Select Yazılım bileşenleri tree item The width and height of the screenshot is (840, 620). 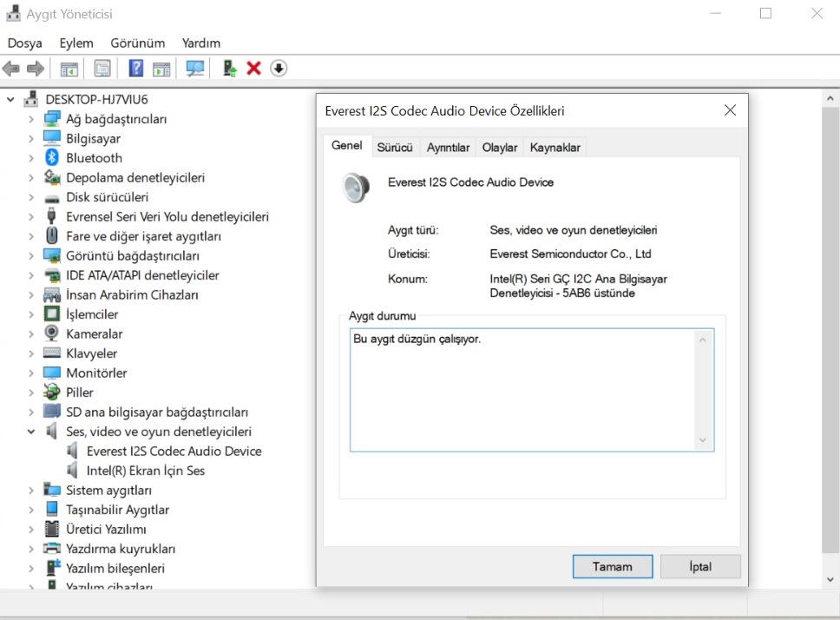tap(115, 568)
